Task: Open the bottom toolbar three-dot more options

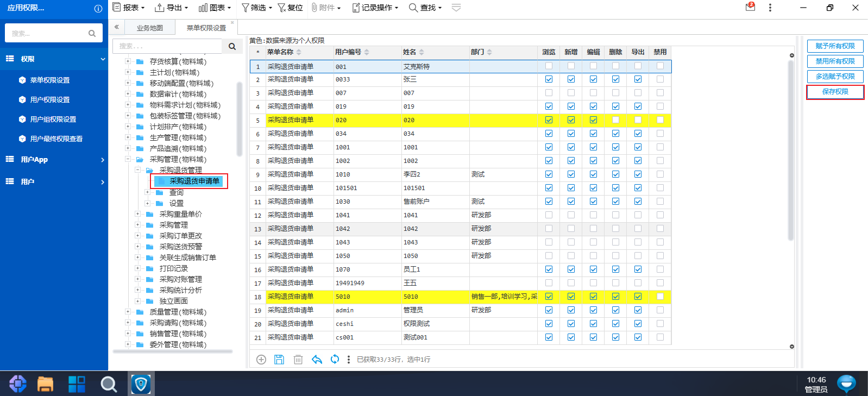Action: pyautogui.click(x=349, y=360)
